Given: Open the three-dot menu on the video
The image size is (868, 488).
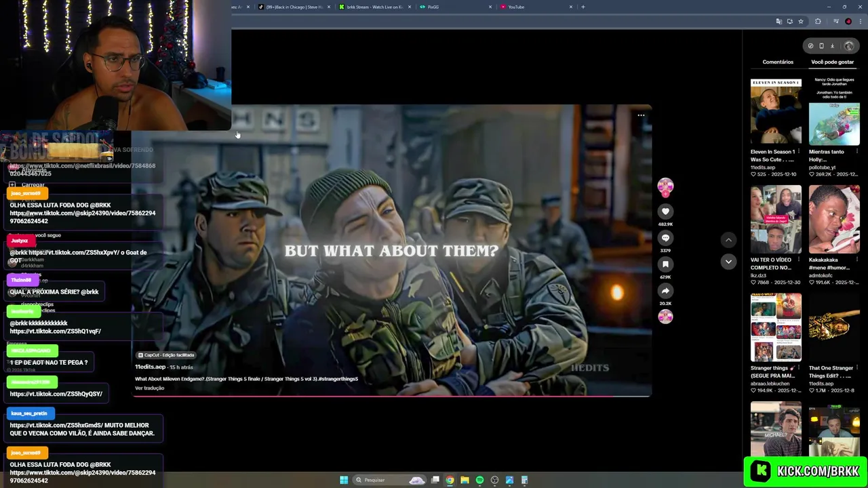Looking at the screenshot, I should 641,115.
